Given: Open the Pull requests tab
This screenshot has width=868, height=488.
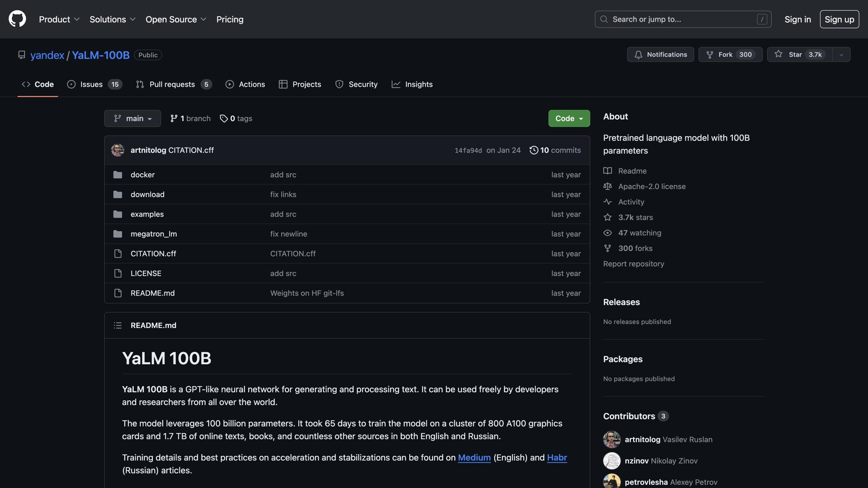Looking at the screenshot, I should coord(173,84).
